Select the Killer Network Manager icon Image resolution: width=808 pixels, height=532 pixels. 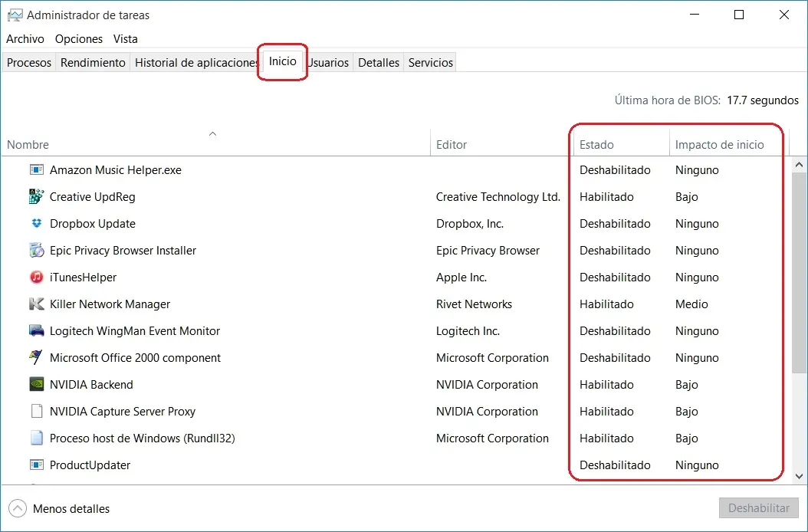pos(37,304)
